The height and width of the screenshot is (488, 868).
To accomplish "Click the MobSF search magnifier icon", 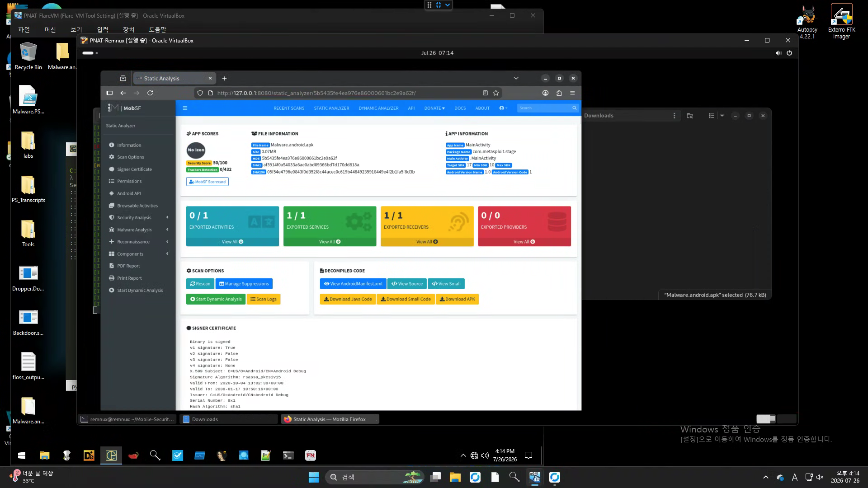I will [x=575, y=108].
